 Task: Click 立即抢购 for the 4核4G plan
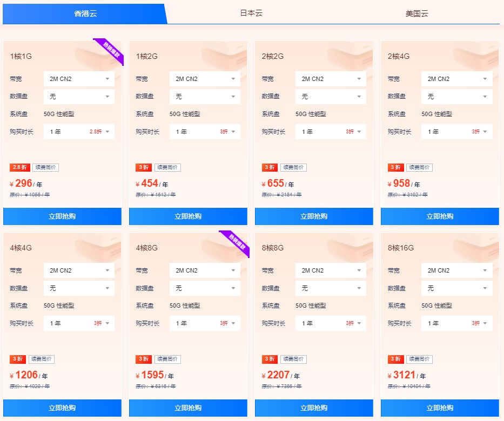click(x=62, y=408)
